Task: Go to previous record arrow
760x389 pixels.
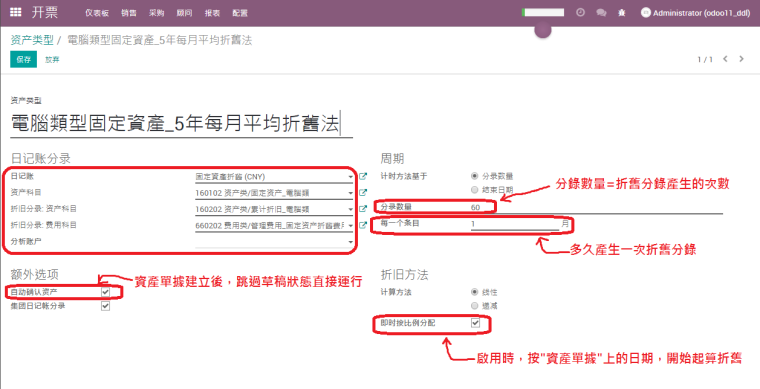Action: (726, 59)
